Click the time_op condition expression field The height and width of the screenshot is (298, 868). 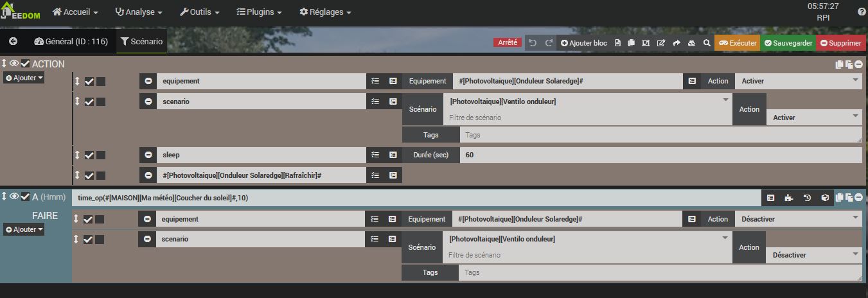tap(416, 198)
